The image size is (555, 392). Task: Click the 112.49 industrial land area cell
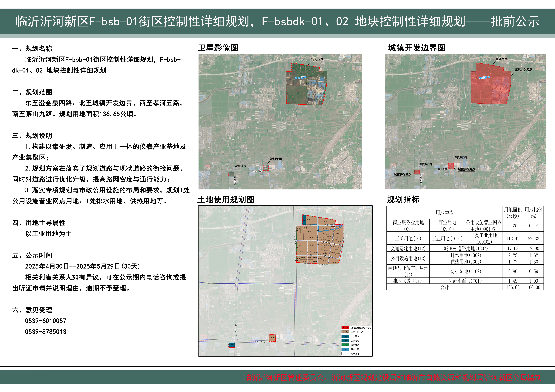tap(513, 239)
